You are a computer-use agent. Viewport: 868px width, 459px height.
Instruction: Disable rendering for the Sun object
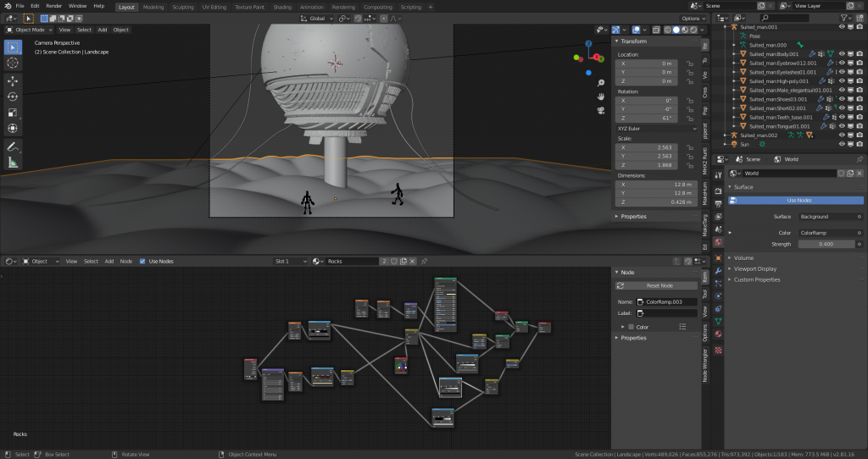tap(860, 144)
